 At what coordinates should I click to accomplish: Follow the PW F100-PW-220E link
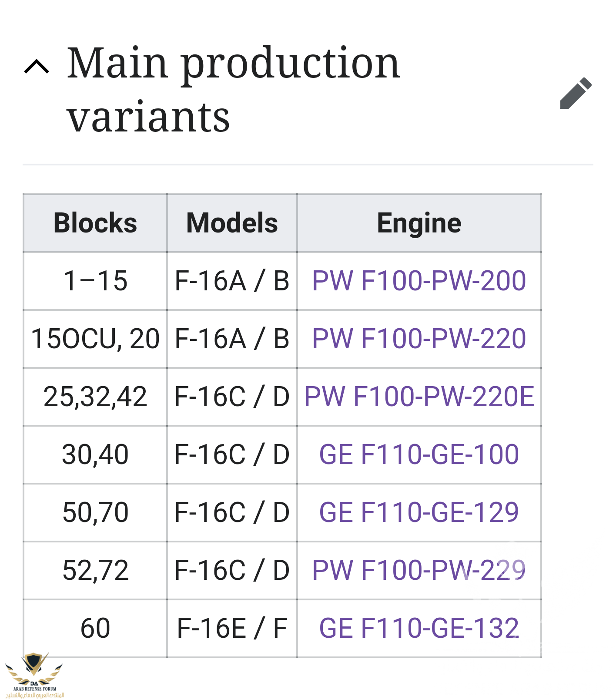click(x=419, y=396)
